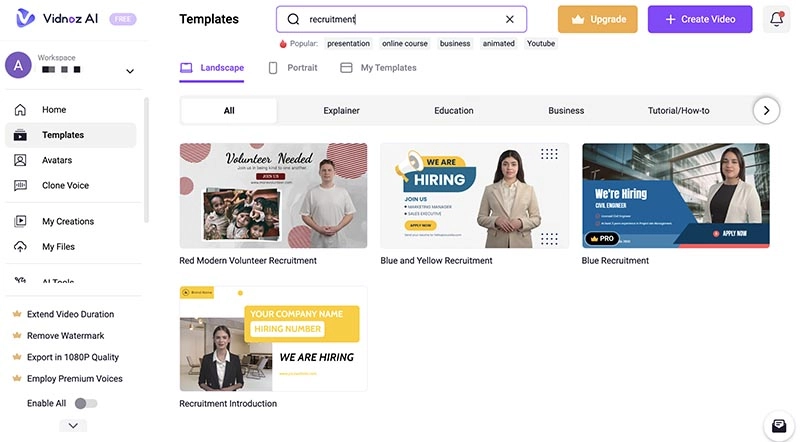Switch to My Templates tab

[378, 68]
